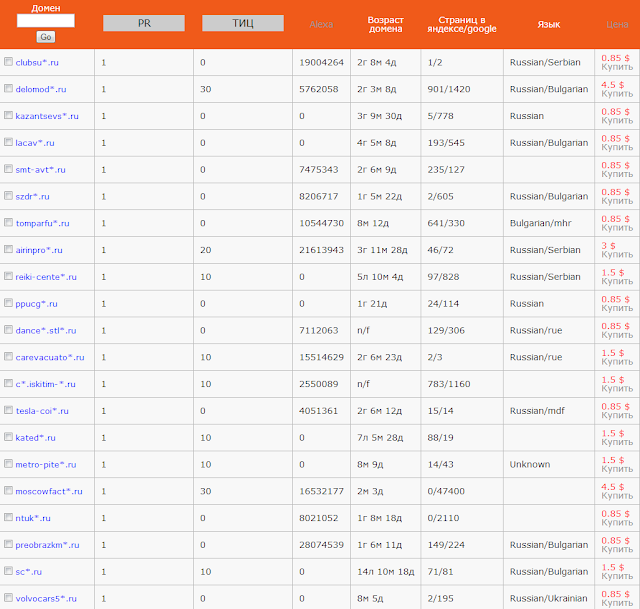640x609 pixels.
Task: Click the language cell Russian/Ukrainian
Action: [549, 599]
